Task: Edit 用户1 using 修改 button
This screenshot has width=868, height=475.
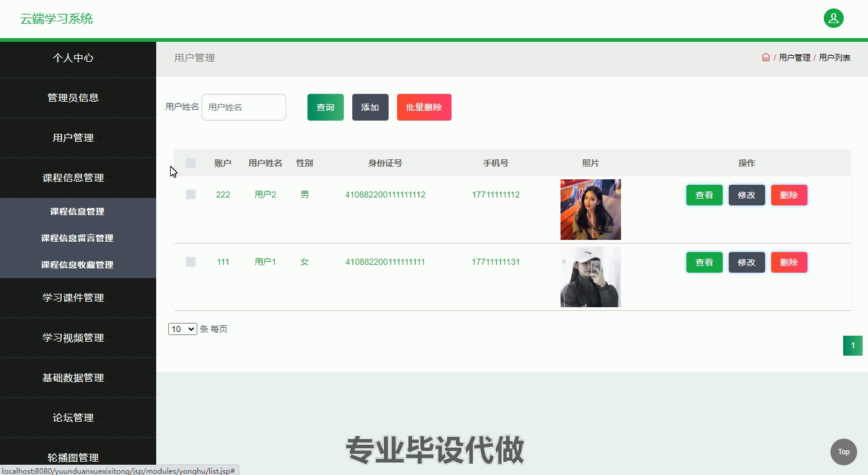Action: click(747, 262)
